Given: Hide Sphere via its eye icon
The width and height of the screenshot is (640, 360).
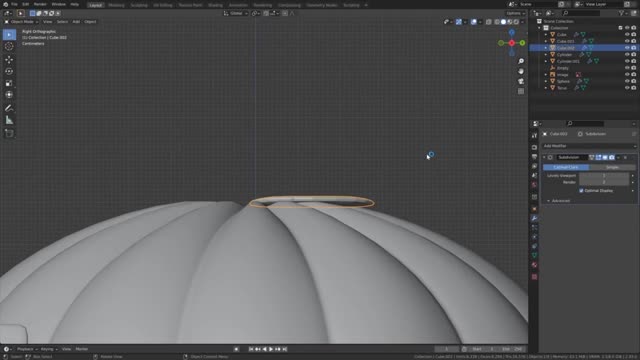Looking at the screenshot, I should pos(627,81).
